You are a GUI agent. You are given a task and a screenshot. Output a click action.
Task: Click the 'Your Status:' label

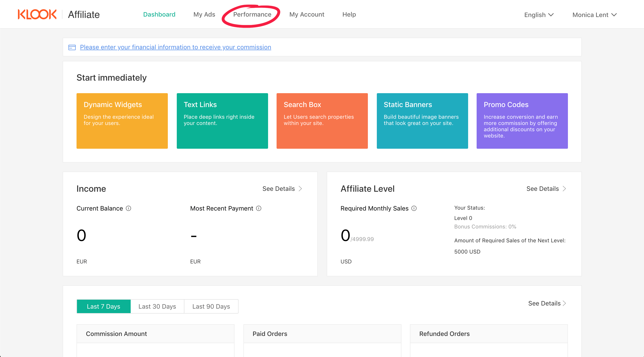[469, 208]
